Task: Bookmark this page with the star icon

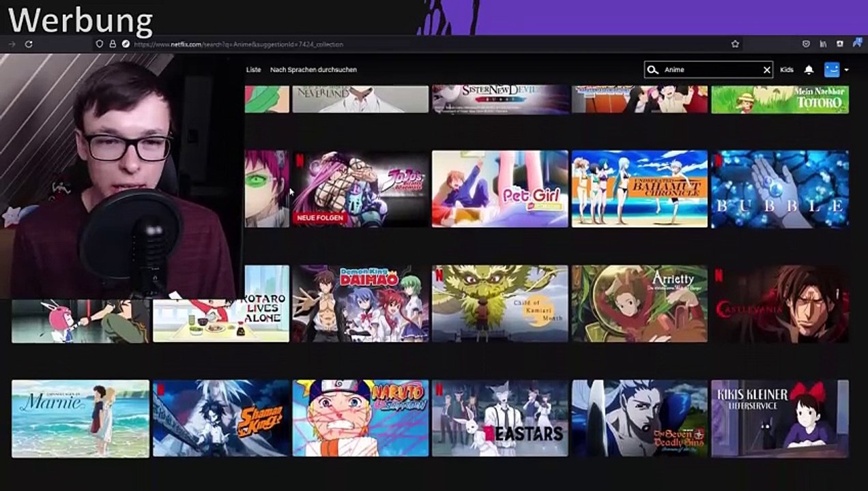Action: coord(735,44)
